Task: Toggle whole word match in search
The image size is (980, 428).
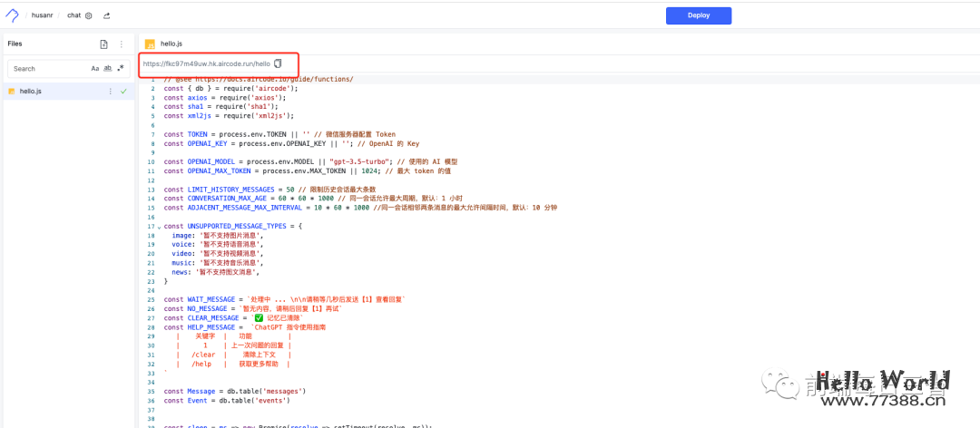Action: point(107,69)
